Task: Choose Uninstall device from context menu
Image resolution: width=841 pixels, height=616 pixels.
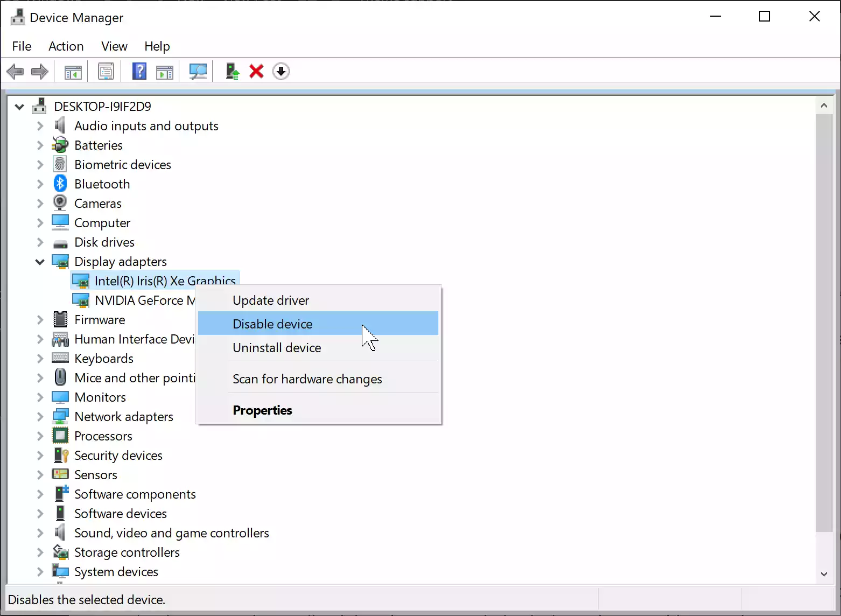Action: (276, 347)
